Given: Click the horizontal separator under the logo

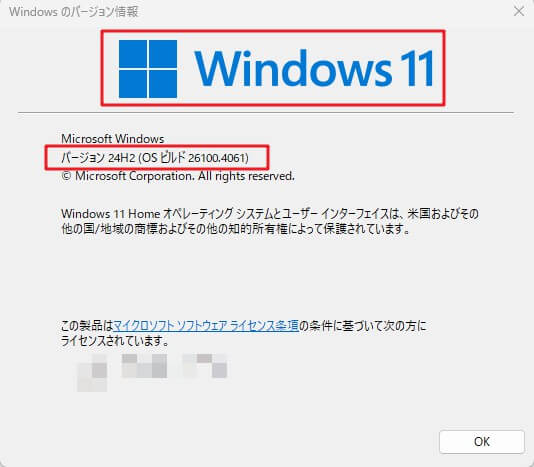Looking at the screenshot, I should pyautogui.click(x=266, y=112).
